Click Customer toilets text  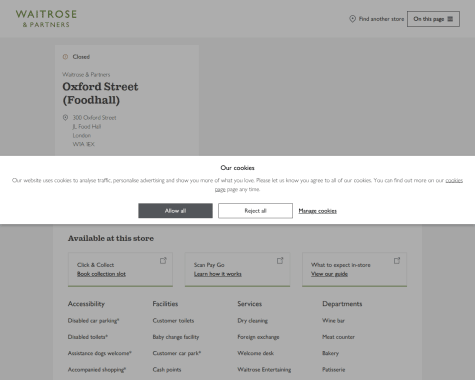173,321
